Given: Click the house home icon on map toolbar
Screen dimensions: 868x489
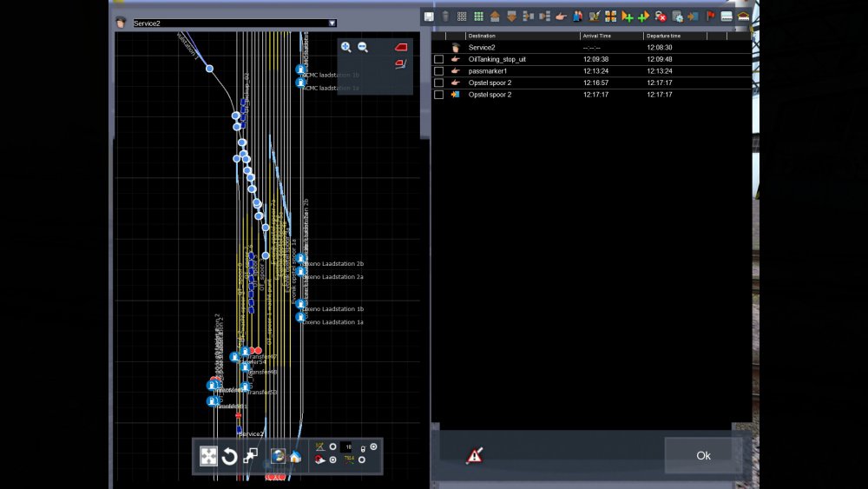Looking at the screenshot, I should click(x=295, y=456).
